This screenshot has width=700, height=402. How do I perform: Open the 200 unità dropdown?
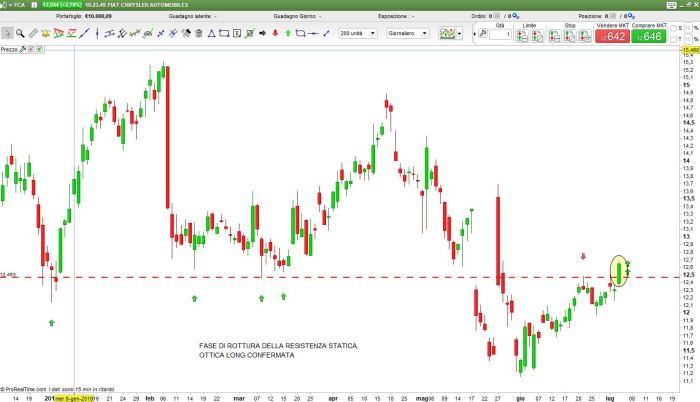pyautogui.click(x=358, y=33)
